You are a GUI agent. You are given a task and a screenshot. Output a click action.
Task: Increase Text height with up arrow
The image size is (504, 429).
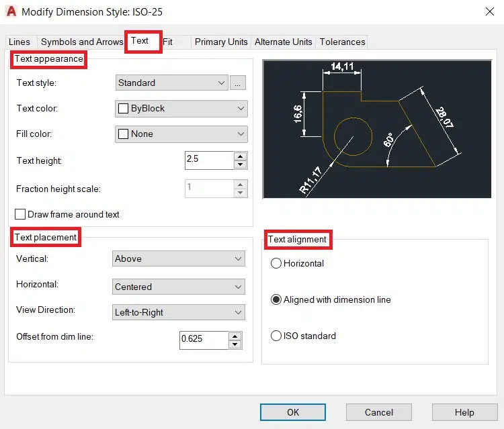point(240,156)
